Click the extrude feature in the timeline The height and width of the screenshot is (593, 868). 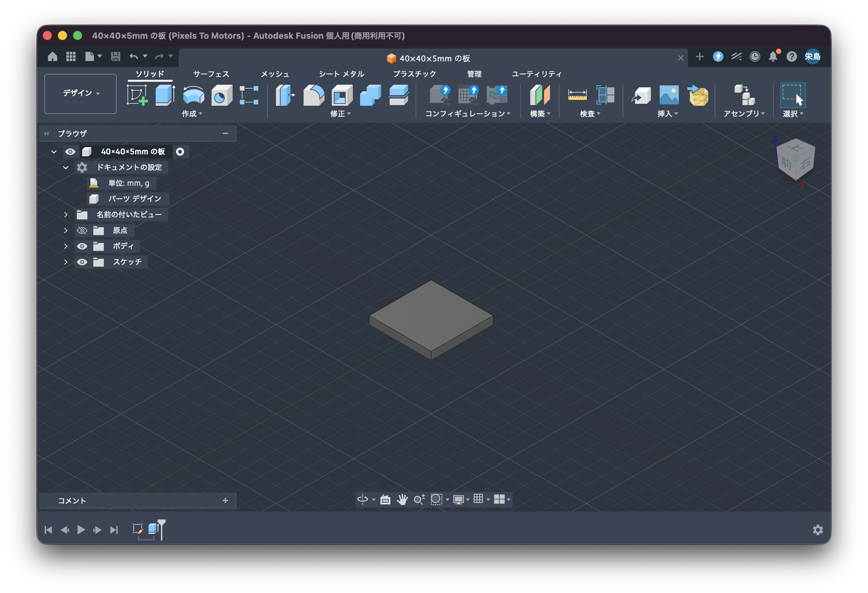[153, 528]
